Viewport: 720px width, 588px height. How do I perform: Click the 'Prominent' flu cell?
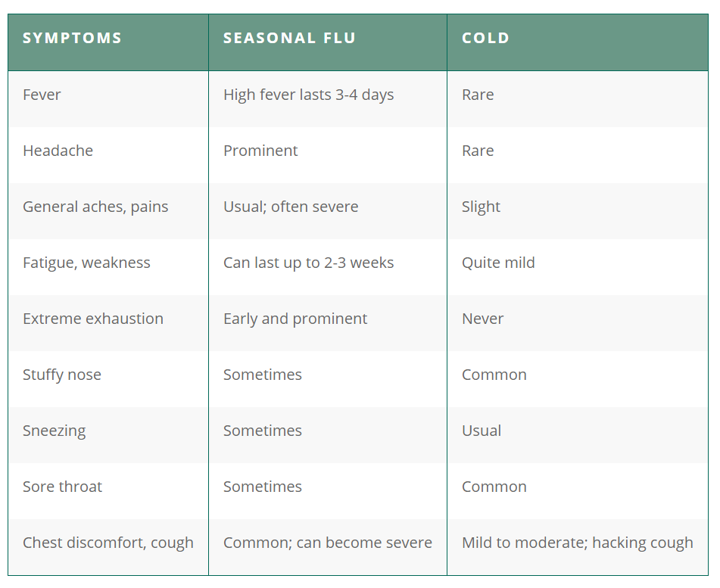coord(260,151)
